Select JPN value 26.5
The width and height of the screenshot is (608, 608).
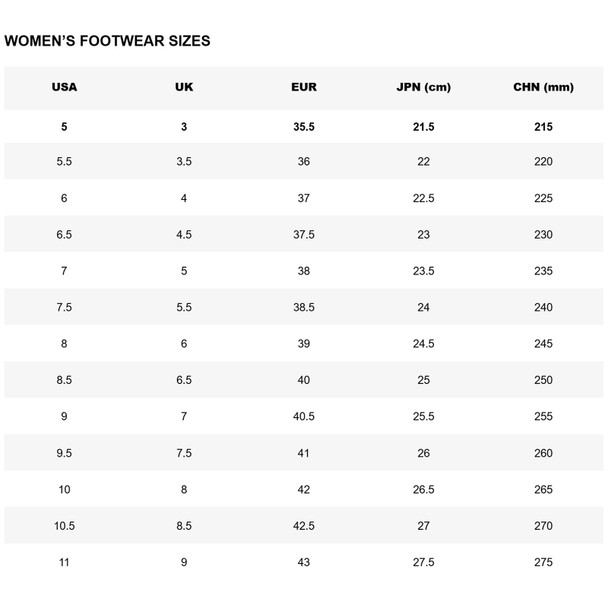click(423, 490)
